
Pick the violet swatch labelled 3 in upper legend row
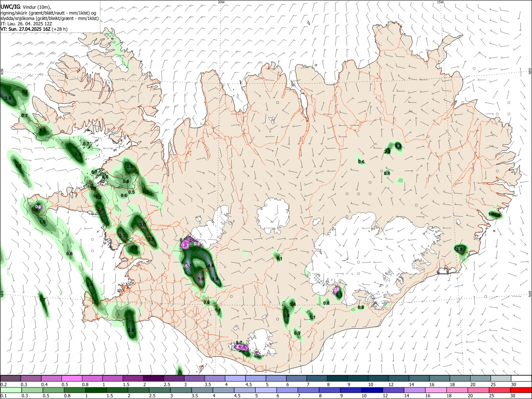[195, 378]
